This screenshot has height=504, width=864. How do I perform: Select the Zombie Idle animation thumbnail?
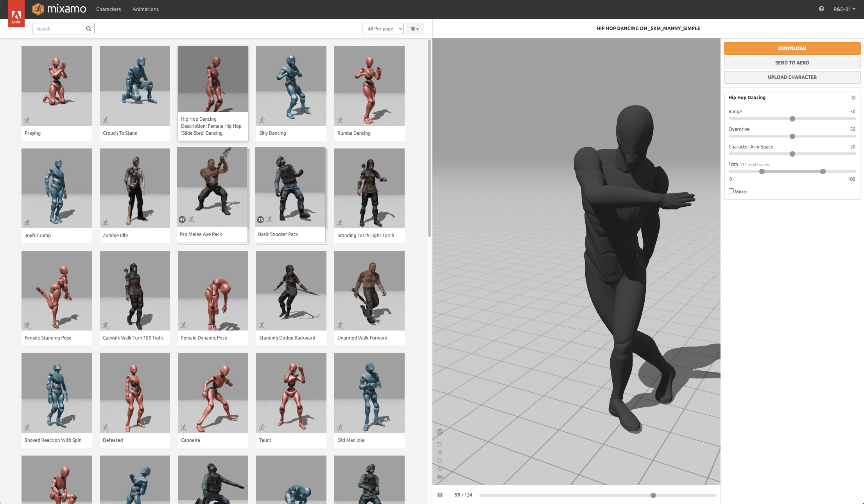click(135, 189)
